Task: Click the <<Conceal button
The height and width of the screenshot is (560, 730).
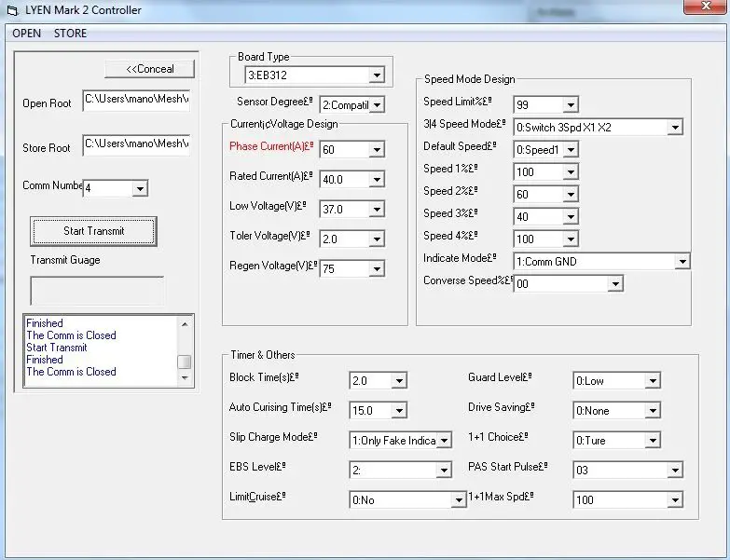Action: coord(149,69)
